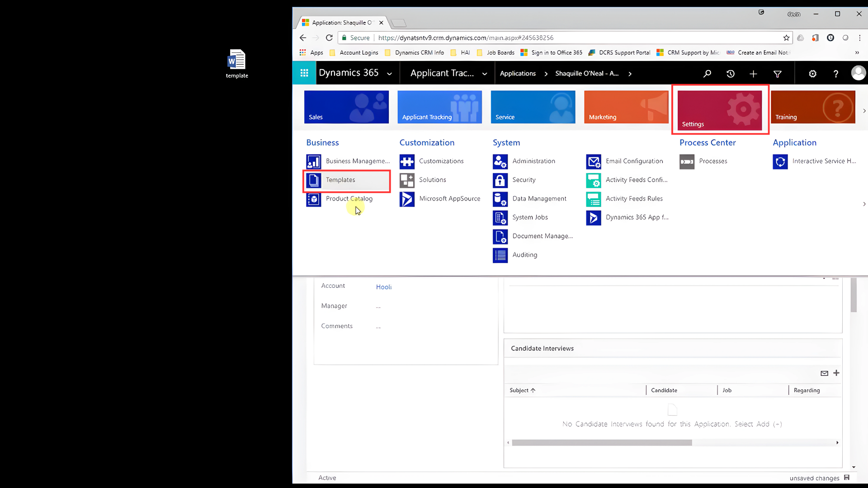Viewport: 868px width, 488px height.
Task: Open Activity Feeds Configuration
Action: click(627, 180)
